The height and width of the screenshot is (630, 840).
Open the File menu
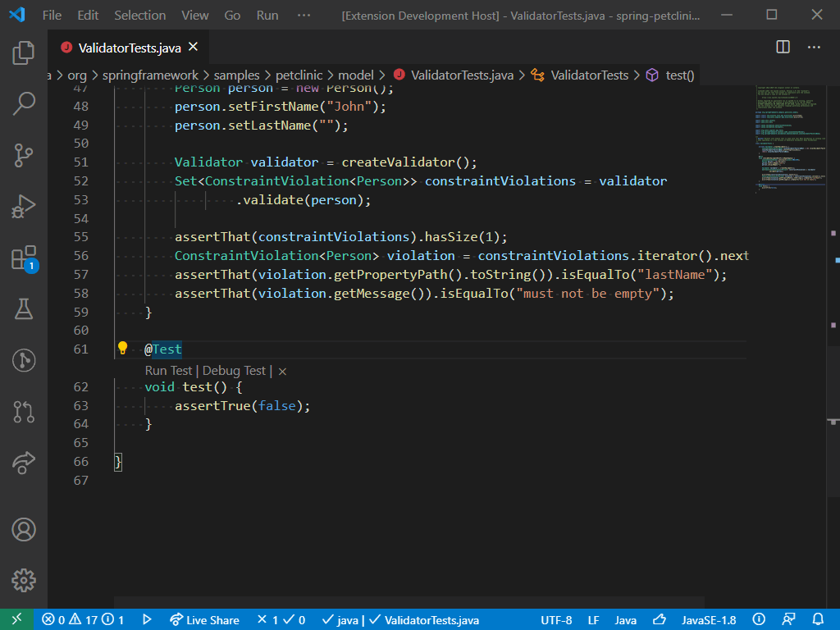pos(52,15)
